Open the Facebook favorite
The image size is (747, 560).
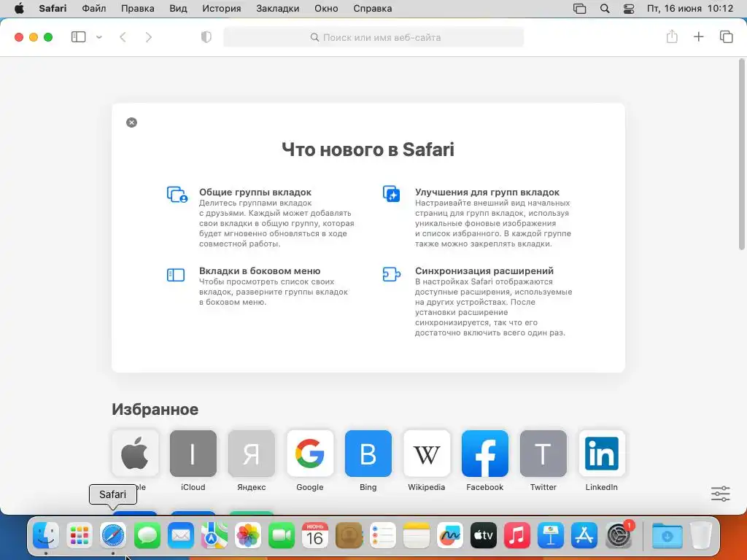pos(485,454)
